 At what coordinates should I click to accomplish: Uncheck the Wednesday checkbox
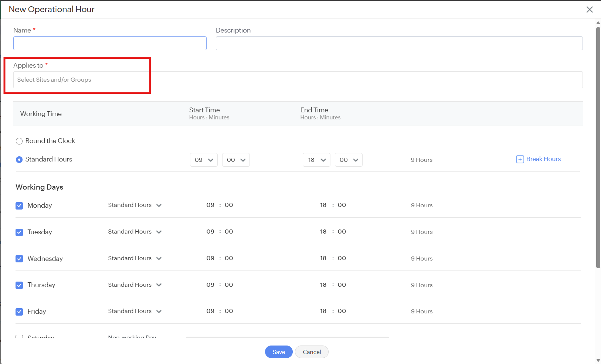(x=19, y=259)
